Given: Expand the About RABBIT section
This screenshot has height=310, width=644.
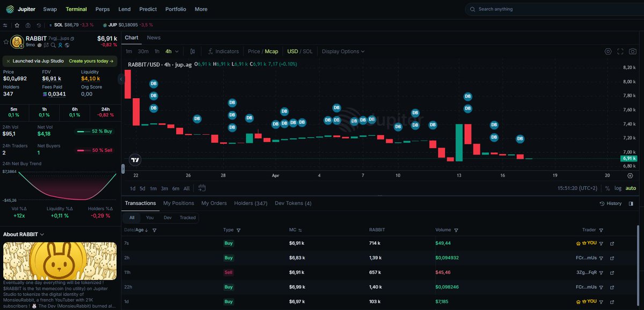Looking at the screenshot, I should [24, 234].
